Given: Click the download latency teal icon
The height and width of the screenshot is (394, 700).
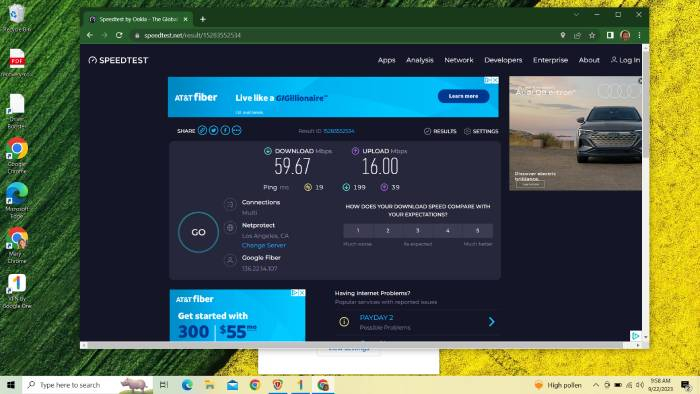Looking at the screenshot, I should pyautogui.click(x=346, y=187).
